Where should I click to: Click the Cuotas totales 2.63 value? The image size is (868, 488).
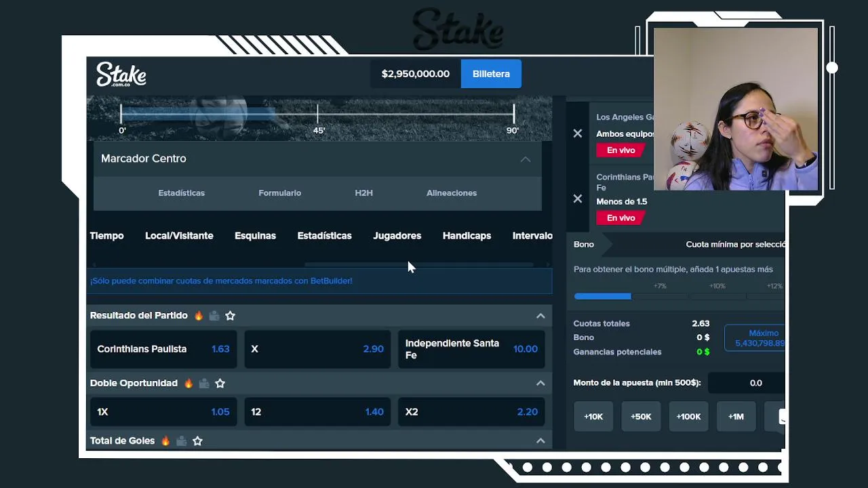click(x=701, y=324)
